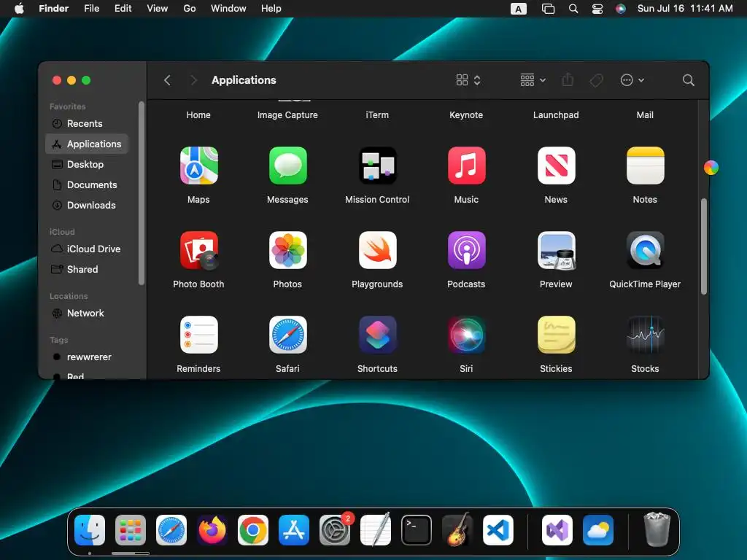
Task: Click the Image Capture label
Action: tap(287, 115)
